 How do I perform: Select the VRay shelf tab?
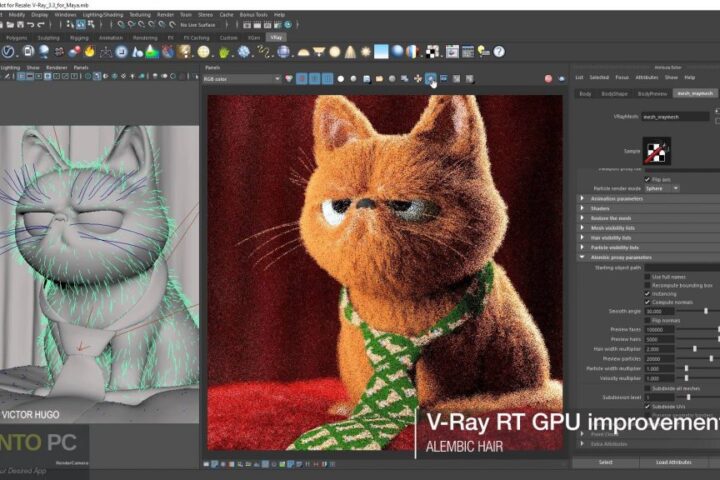(276, 38)
